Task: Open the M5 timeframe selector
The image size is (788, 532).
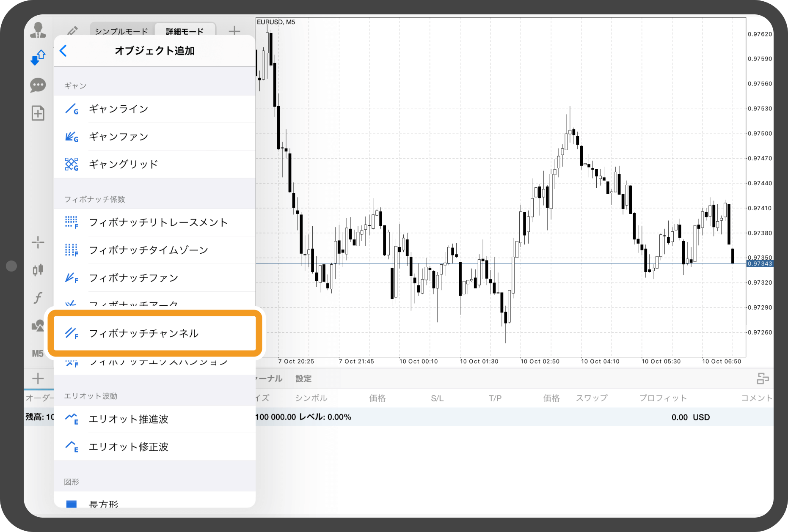Action: pos(38,353)
